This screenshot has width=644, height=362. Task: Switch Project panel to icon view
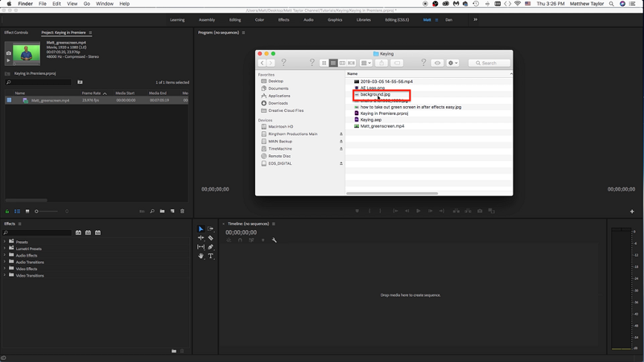pyautogui.click(x=27, y=212)
